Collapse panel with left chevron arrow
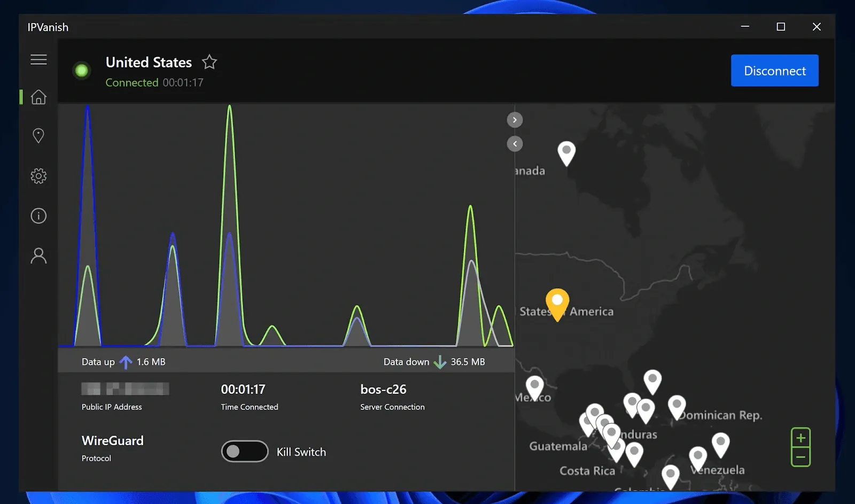 pyautogui.click(x=515, y=144)
